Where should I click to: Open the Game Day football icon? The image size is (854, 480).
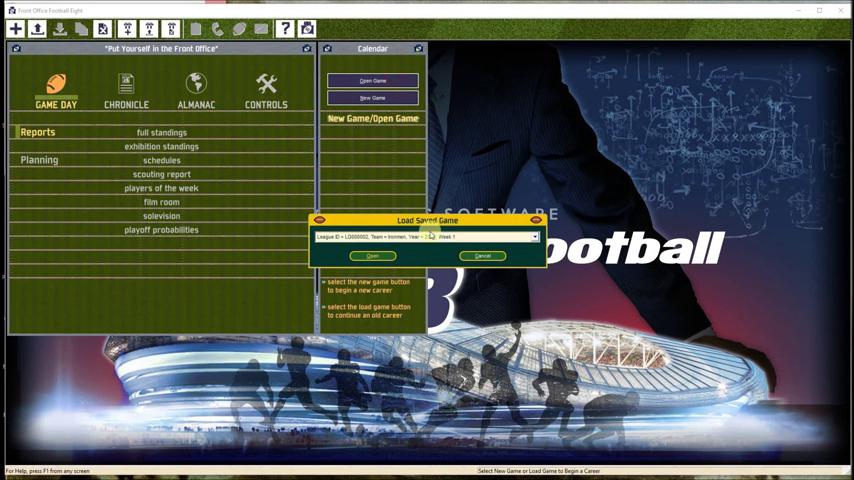56,85
